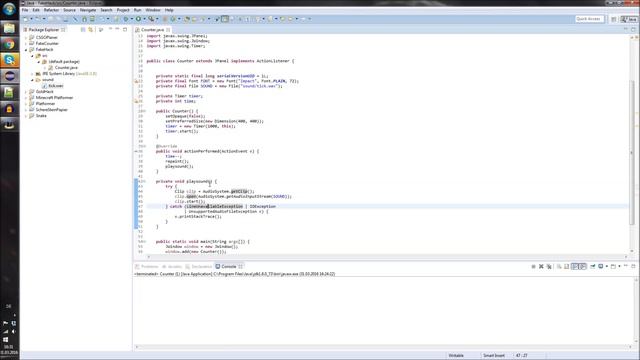Screen dimensions: 640x360
Task: Click the Terminate button in Console
Action: [533, 267]
